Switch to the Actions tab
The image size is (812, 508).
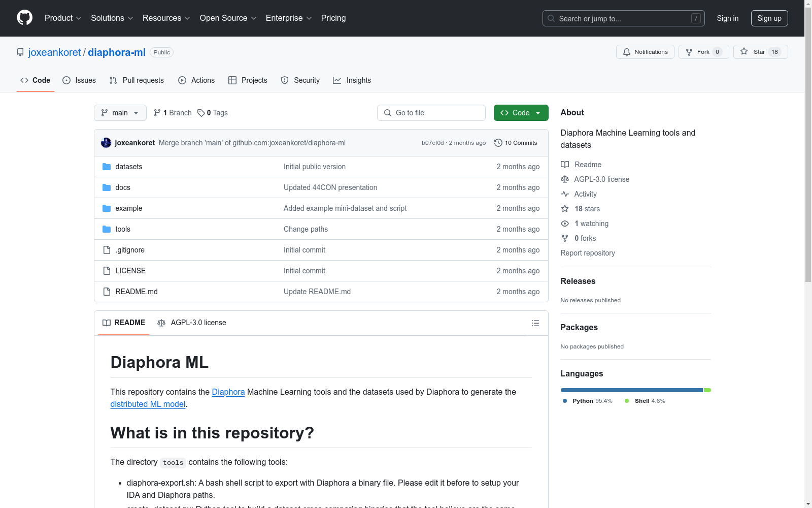click(196, 80)
